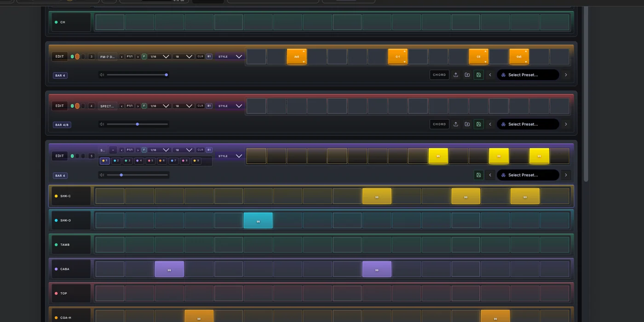Select drum pad tab 7
Screen dimensions: 644x322
(173, 161)
